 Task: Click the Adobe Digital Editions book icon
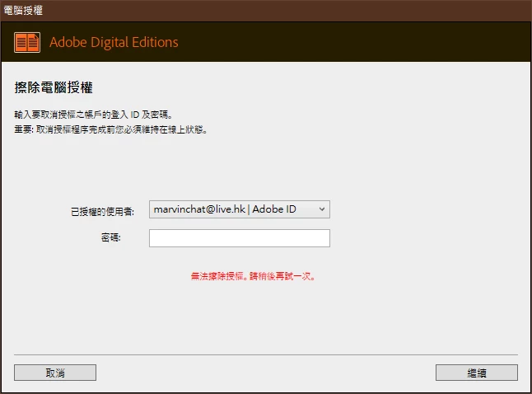point(27,43)
